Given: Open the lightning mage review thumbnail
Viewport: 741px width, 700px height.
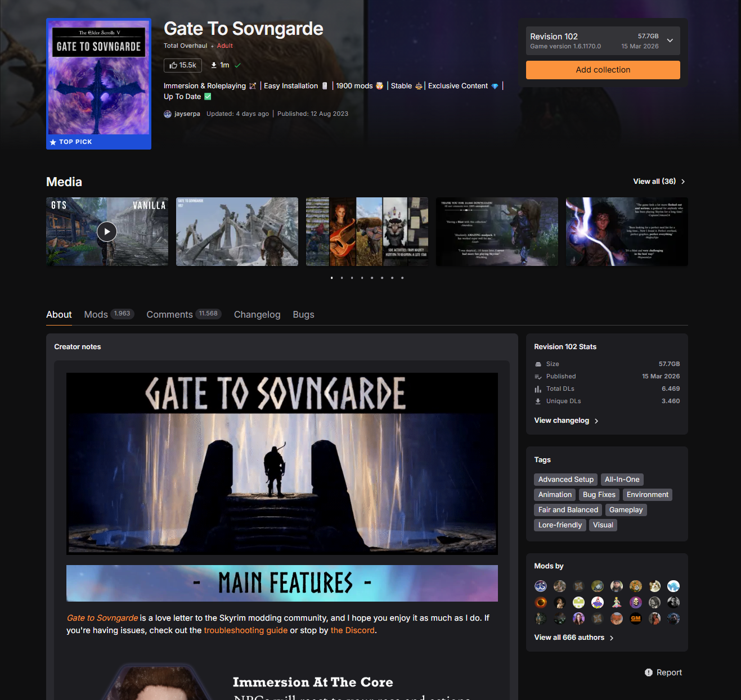Looking at the screenshot, I should click(627, 232).
